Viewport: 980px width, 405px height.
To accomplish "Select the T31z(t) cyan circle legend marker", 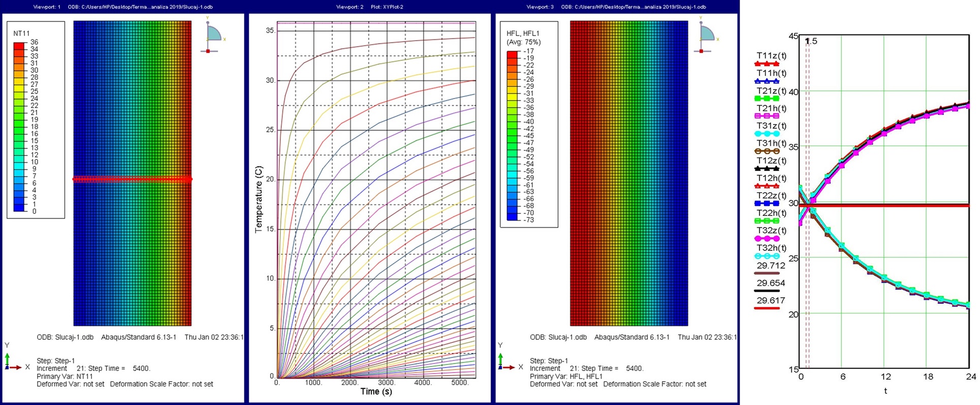I will tap(767, 134).
